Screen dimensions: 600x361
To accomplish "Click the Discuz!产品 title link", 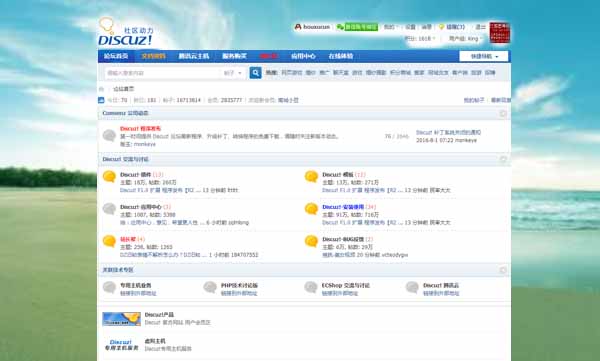I will click(159, 315).
